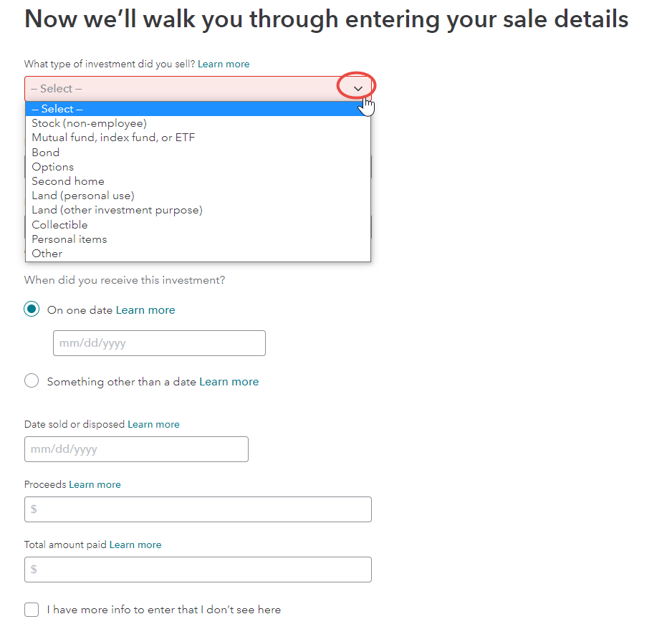The height and width of the screenshot is (624, 672).
Task: Select 'Land (personal use)' option
Action: point(83,196)
